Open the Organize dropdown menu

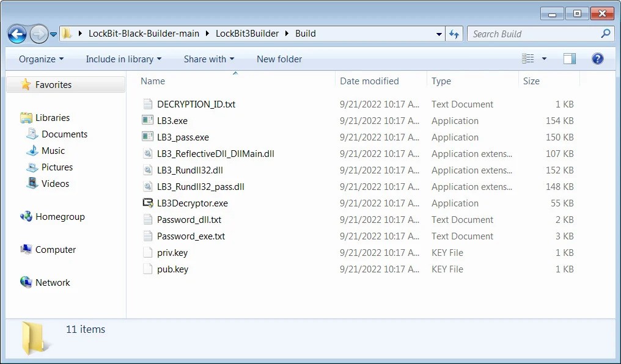click(39, 59)
